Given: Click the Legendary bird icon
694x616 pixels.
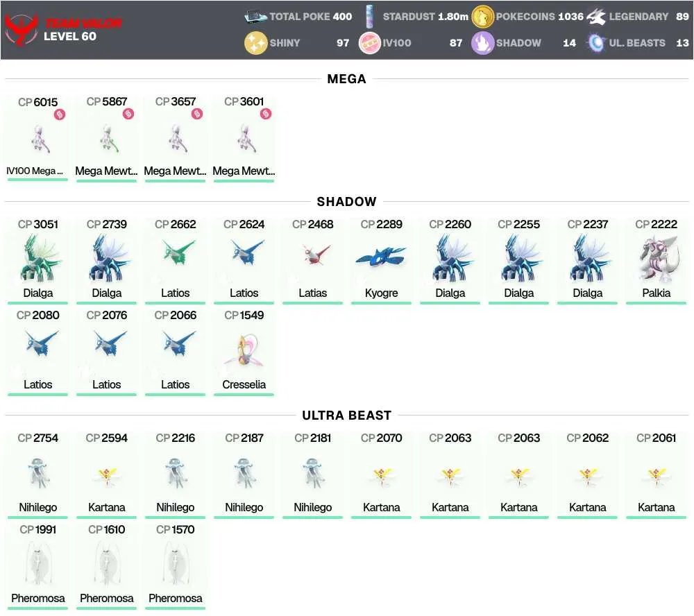Looking at the screenshot, I should [x=596, y=17].
